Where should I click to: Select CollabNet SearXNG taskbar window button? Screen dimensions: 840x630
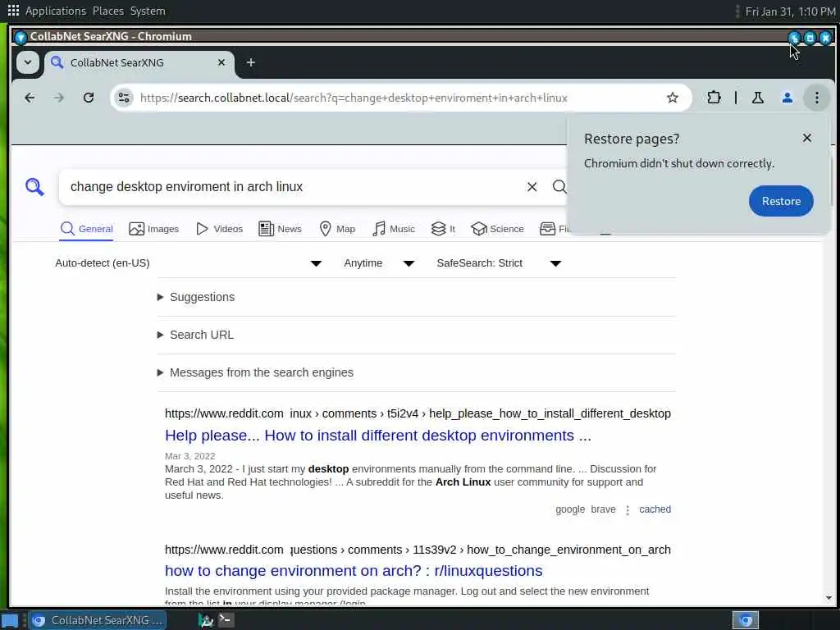point(98,620)
